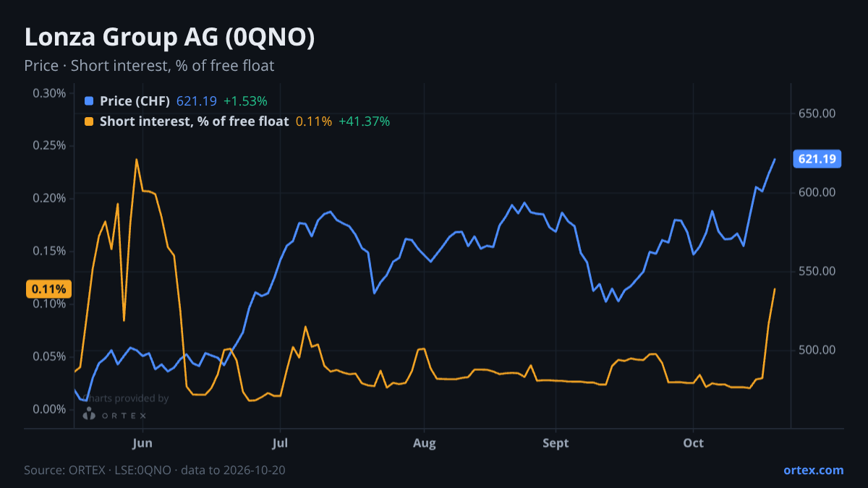Click the 600.00 right axis label

tap(817, 192)
